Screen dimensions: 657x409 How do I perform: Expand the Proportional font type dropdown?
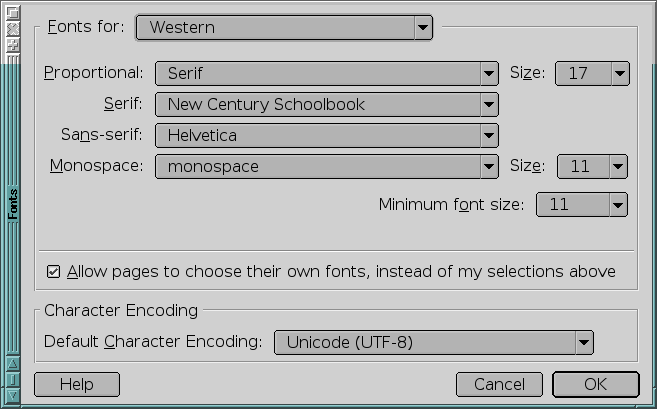tap(327, 73)
